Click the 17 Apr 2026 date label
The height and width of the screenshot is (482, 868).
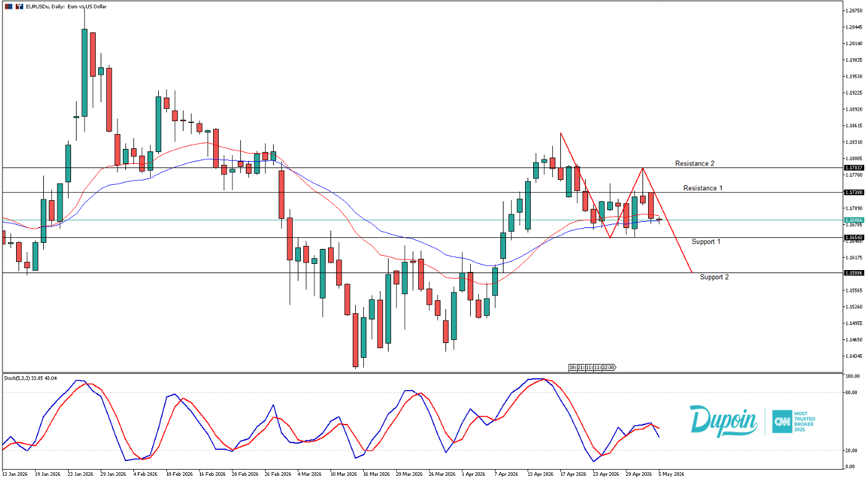(x=573, y=474)
